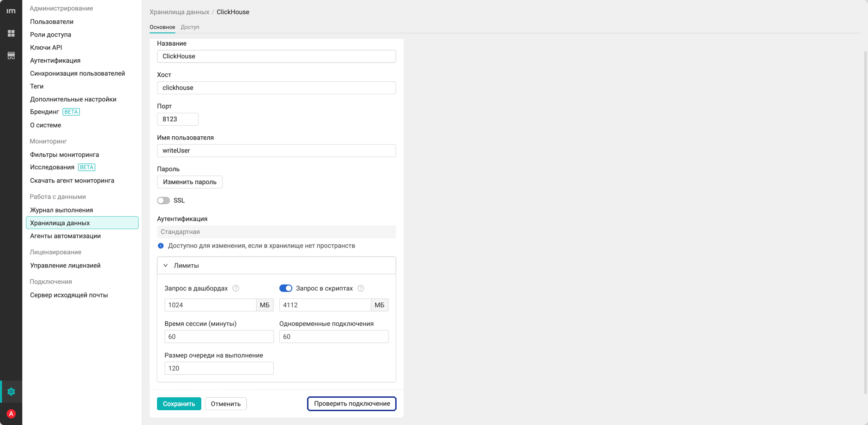Click the 'Отменить' button
The image size is (868, 425).
tap(226, 404)
